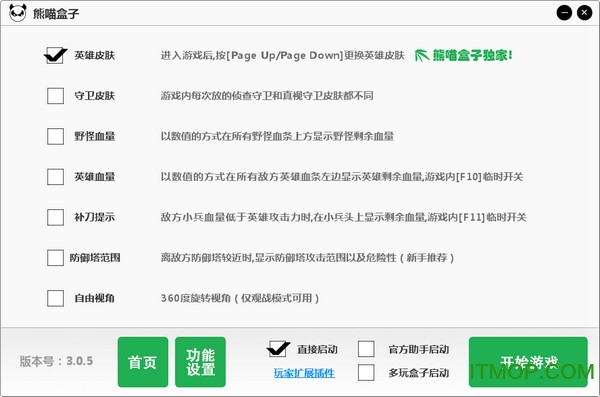This screenshot has height=397, width=600.
Task: Enable the 英雄血量 checkbox
Action: pos(55,177)
